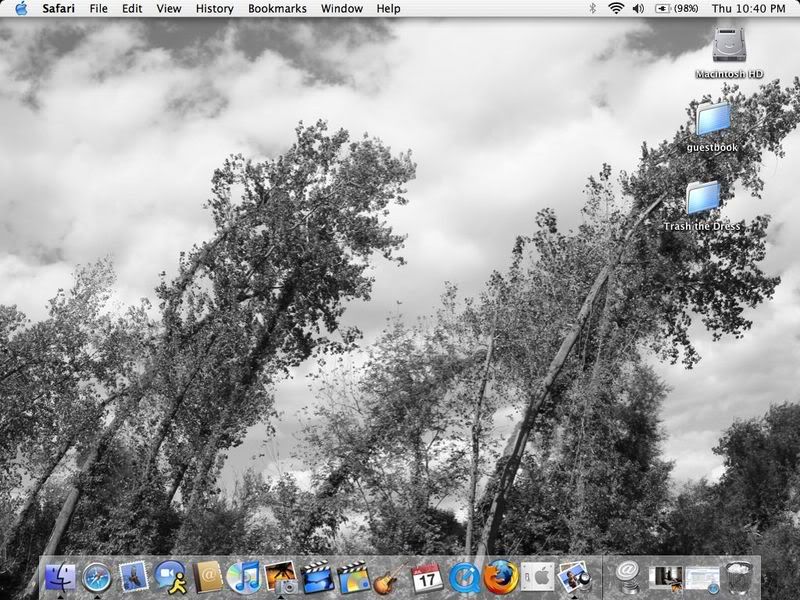Open the Trash in the Dock
Image resolution: width=800 pixels, height=600 pixels.
click(739, 578)
